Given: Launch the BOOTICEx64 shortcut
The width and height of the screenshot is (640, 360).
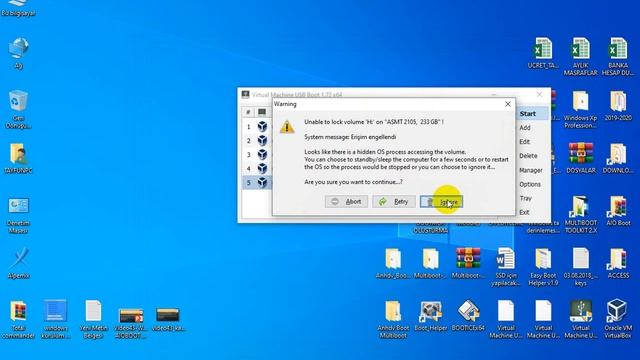Looking at the screenshot, I should click(x=468, y=316).
